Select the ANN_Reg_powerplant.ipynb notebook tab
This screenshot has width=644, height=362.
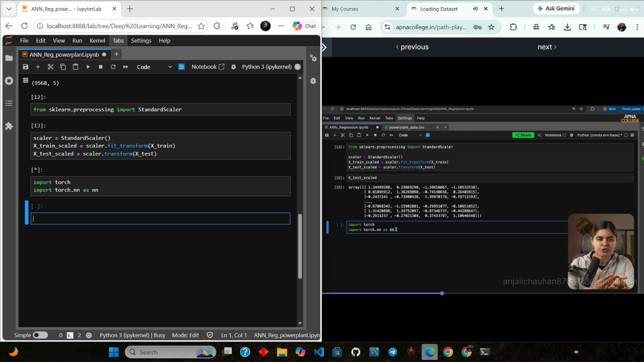[64, 54]
